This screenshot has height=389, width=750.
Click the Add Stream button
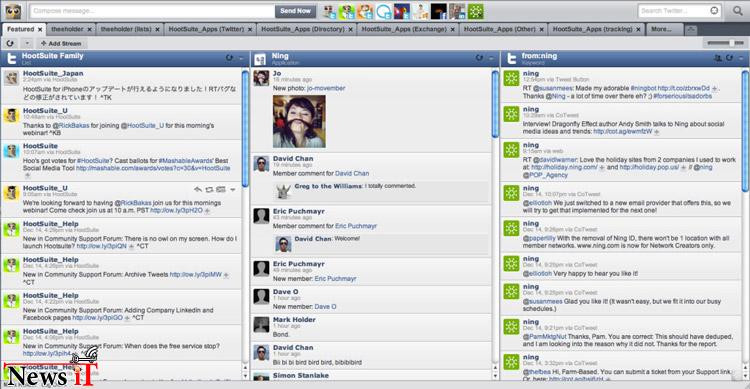61,44
